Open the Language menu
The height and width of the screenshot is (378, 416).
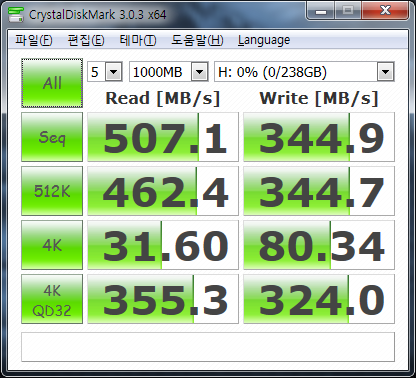click(x=264, y=40)
